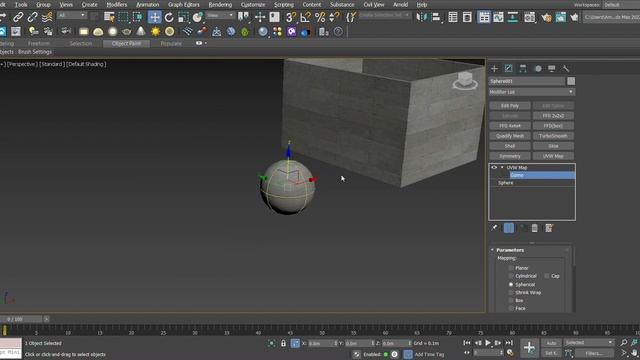Image resolution: width=640 pixels, height=360 pixels.
Task: Open Select by Name dialog
Action: [109, 17]
